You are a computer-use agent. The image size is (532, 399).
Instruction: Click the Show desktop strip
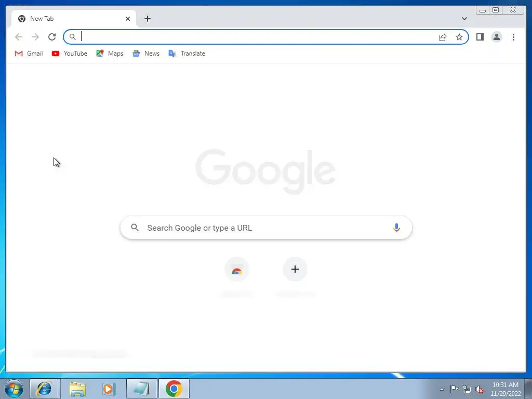(x=528, y=389)
